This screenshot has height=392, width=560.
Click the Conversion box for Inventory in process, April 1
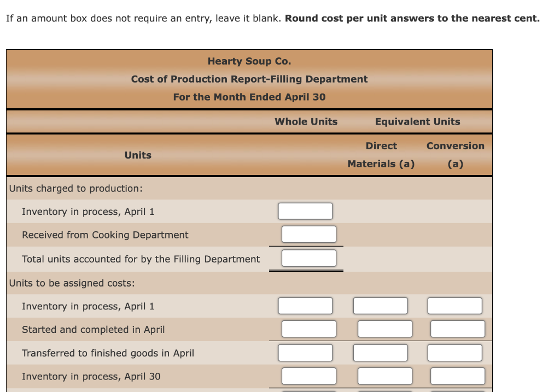[454, 306]
